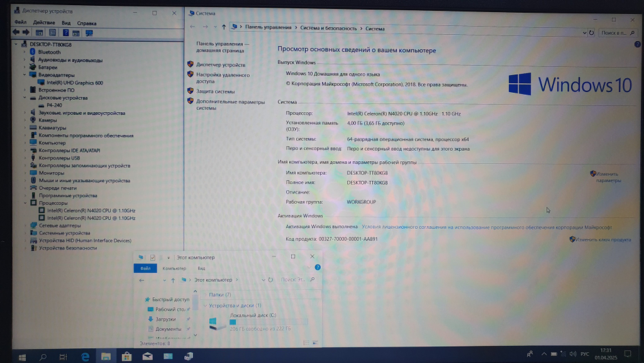
Task: Select Аудиовходы и аудиовыходы category
Action: (70, 60)
